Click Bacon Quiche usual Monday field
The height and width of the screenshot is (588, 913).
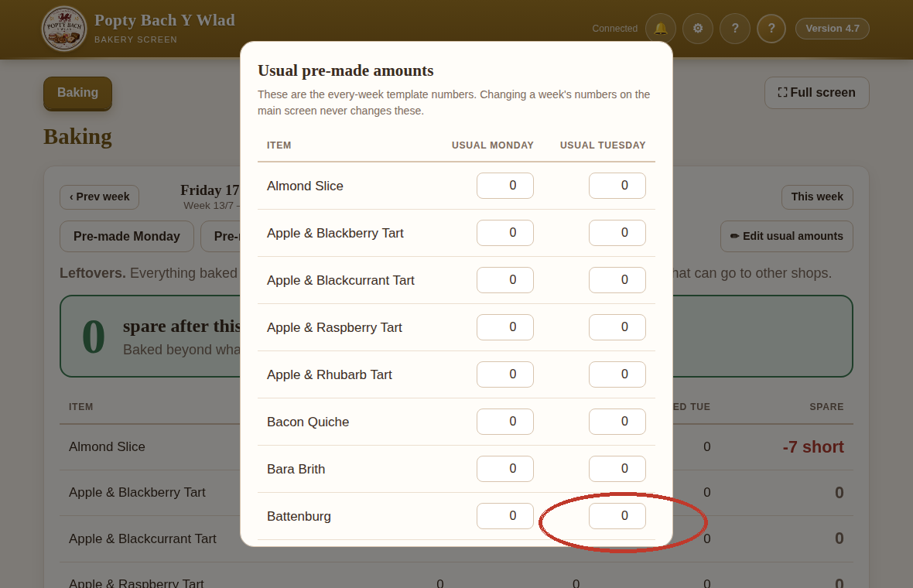pos(504,422)
